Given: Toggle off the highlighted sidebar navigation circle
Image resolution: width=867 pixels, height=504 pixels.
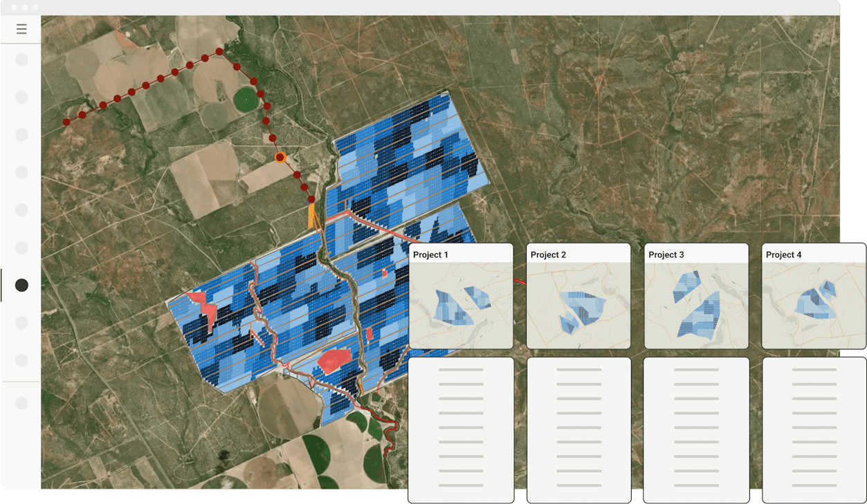Looking at the screenshot, I should pos(21,285).
